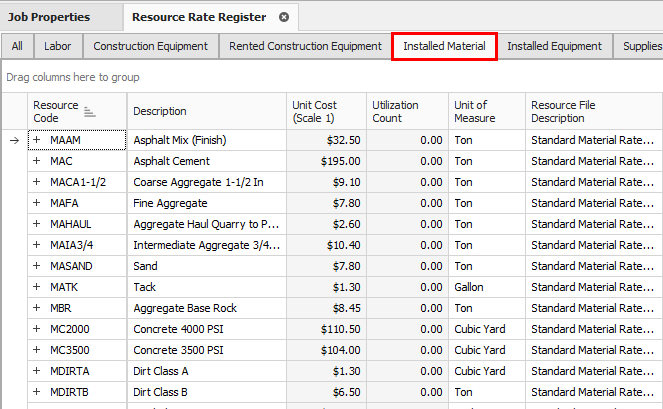Select the Construction Equipment tab
Image resolution: width=663 pixels, height=409 pixels.
tap(150, 46)
